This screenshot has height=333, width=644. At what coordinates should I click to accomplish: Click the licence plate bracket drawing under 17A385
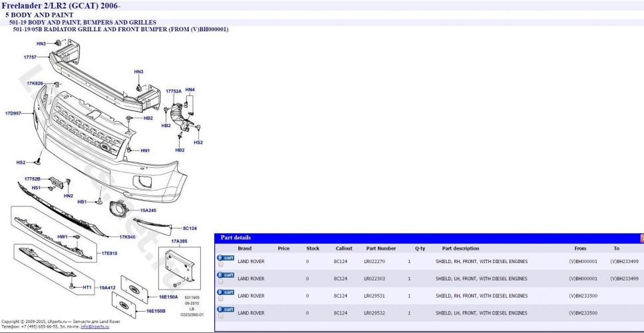coord(180,266)
